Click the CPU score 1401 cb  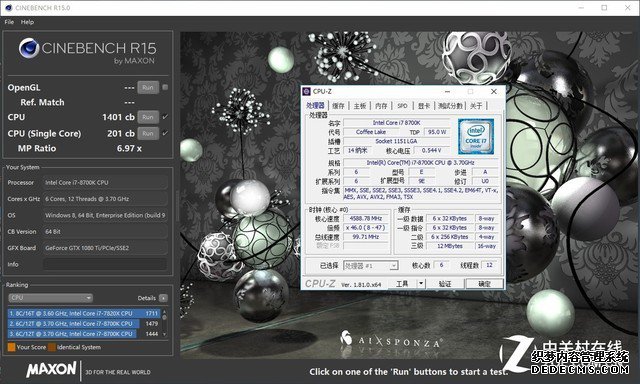pyautogui.click(x=118, y=117)
